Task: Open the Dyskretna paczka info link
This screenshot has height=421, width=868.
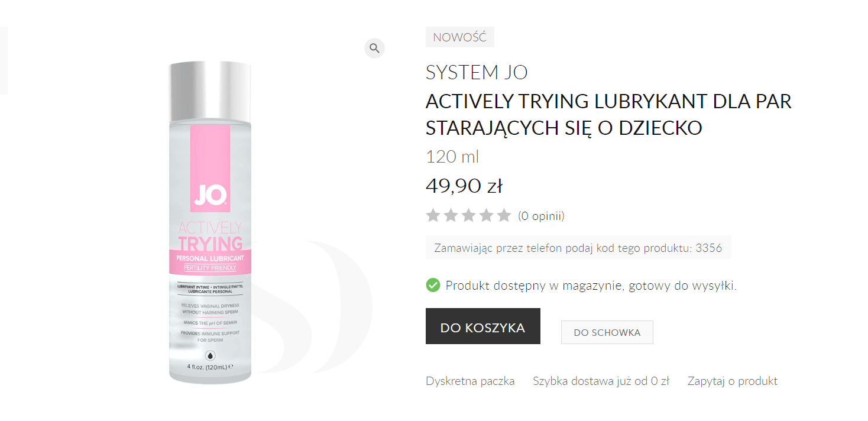Action: tap(470, 381)
